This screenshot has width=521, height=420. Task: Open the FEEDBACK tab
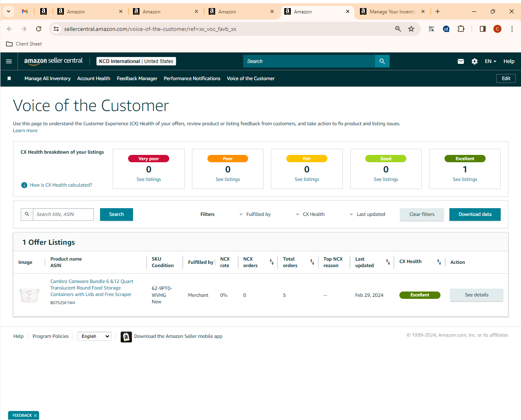tap(22, 416)
